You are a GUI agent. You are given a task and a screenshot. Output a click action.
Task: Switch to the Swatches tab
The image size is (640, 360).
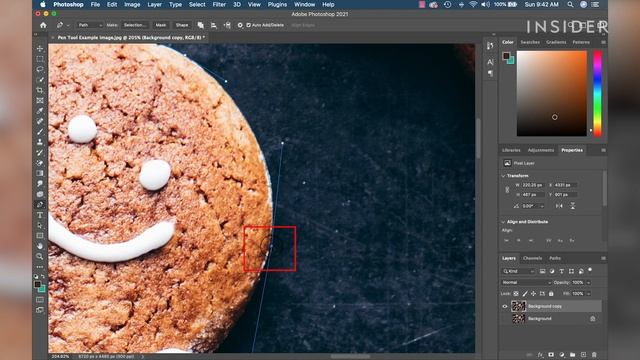click(x=530, y=42)
